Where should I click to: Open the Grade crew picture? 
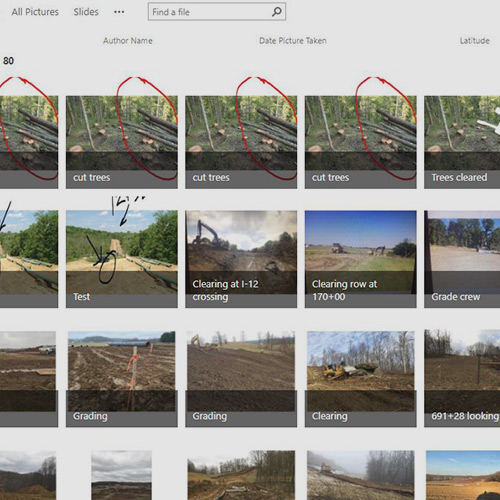click(462, 259)
